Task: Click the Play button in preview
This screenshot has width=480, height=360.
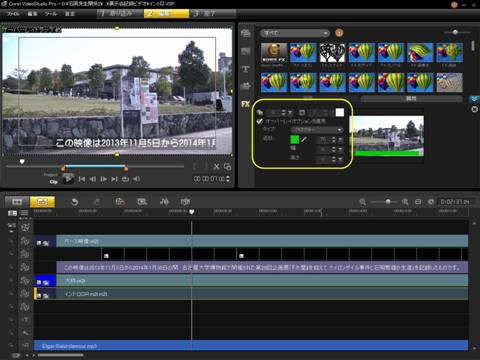Action: click(68, 179)
